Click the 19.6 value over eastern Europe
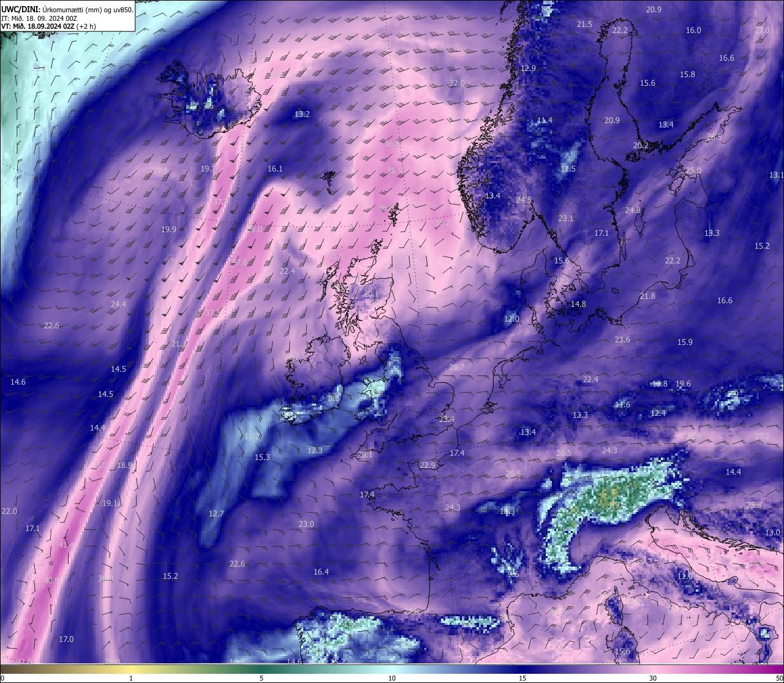 [x=683, y=385]
